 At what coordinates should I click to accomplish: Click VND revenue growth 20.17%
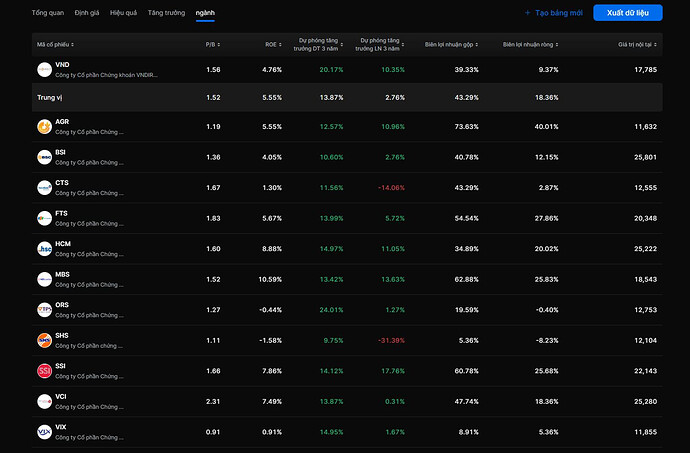tap(331, 70)
